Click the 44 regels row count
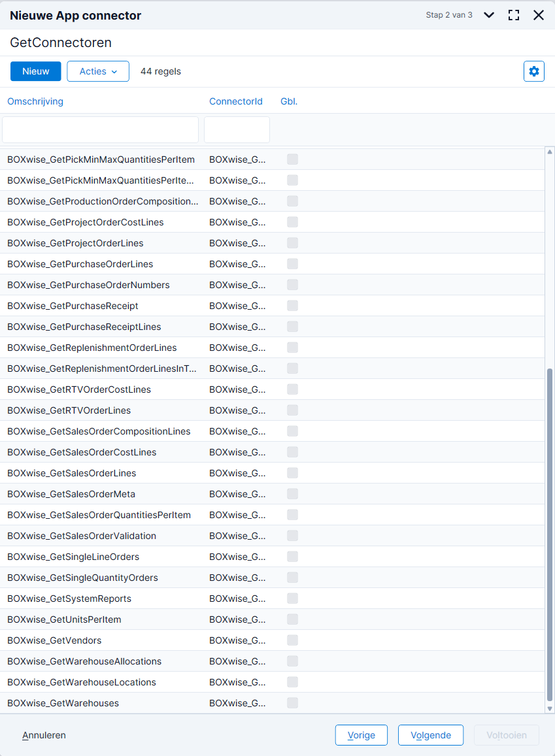Screen dimensions: 555x756 [x=161, y=71]
